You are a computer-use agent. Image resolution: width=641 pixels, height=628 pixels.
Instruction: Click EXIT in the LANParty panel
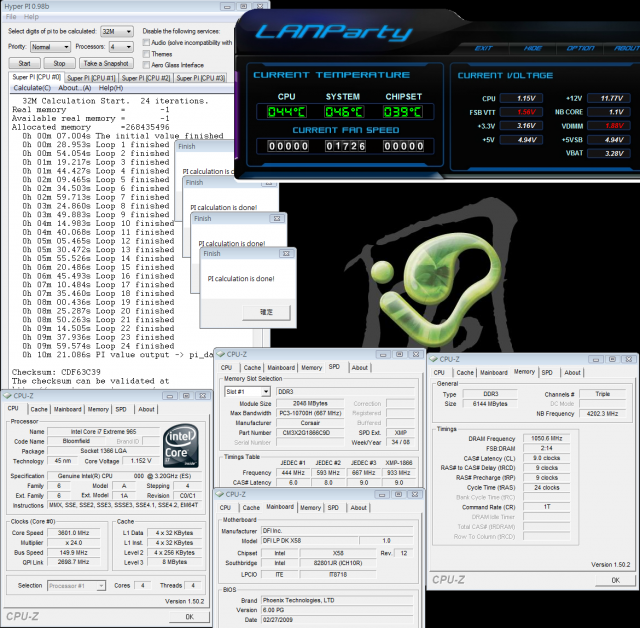(x=484, y=48)
